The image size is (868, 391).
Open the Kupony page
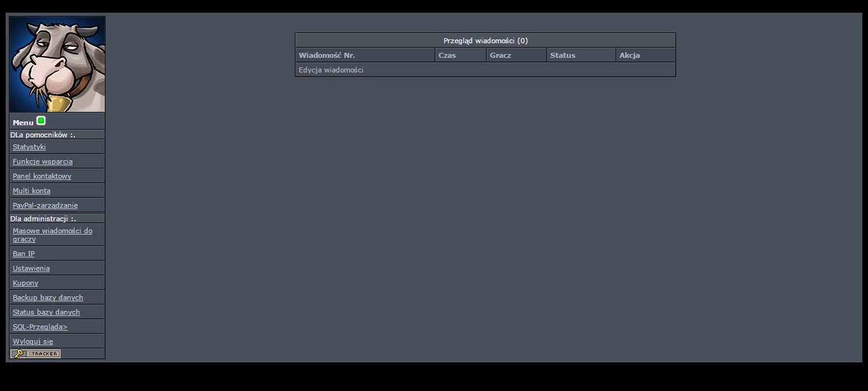pos(25,283)
